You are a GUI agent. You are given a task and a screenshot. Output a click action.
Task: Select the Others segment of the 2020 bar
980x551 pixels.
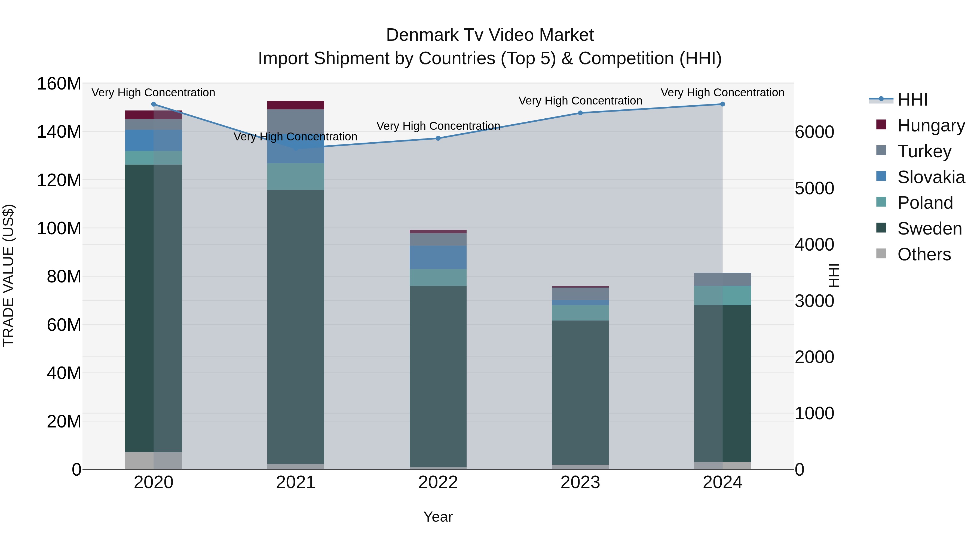coord(154,460)
